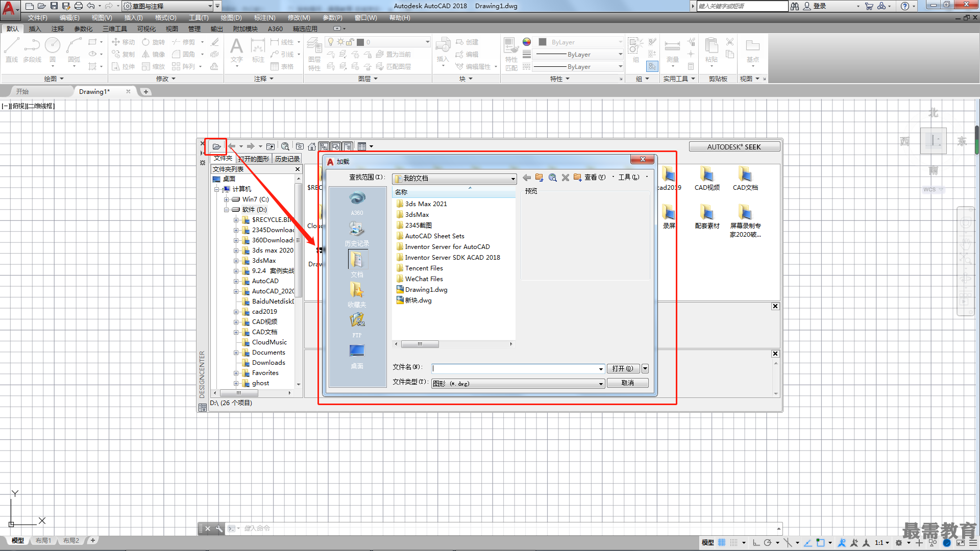Click the AUTODESK SEEK button
Image resolution: width=980 pixels, height=551 pixels.
[x=734, y=147]
